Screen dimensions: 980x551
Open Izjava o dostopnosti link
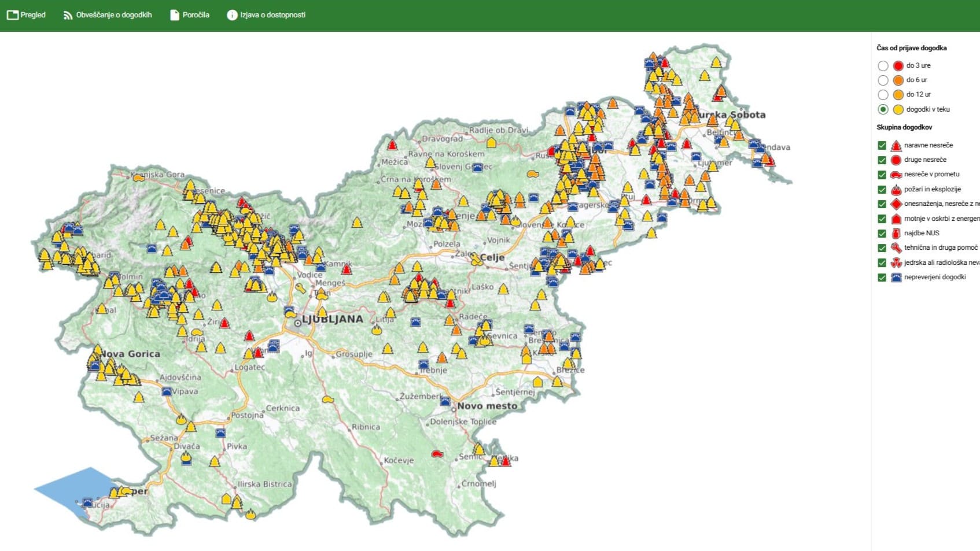[x=266, y=15]
